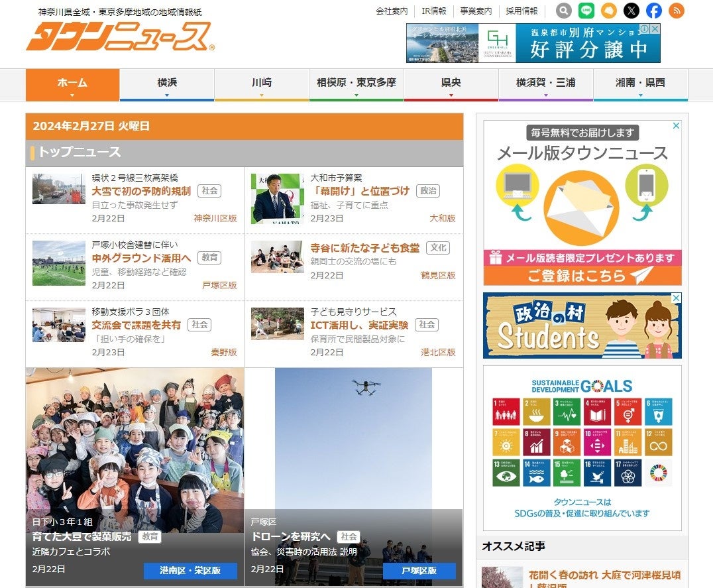Select the 相模原・東京多摩 tab
Image resolution: width=713 pixels, height=588 pixels.
(x=356, y=85)
